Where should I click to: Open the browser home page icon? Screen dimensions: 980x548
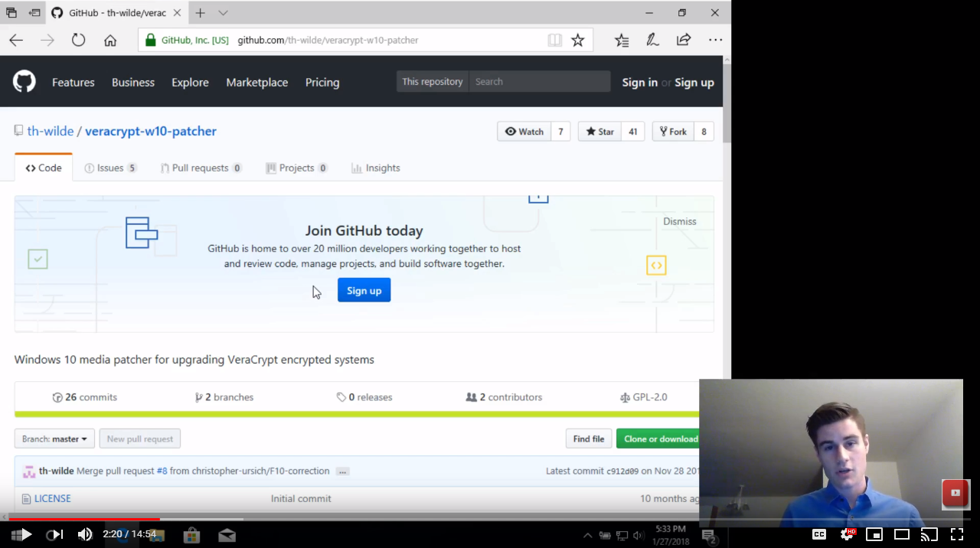110,40
